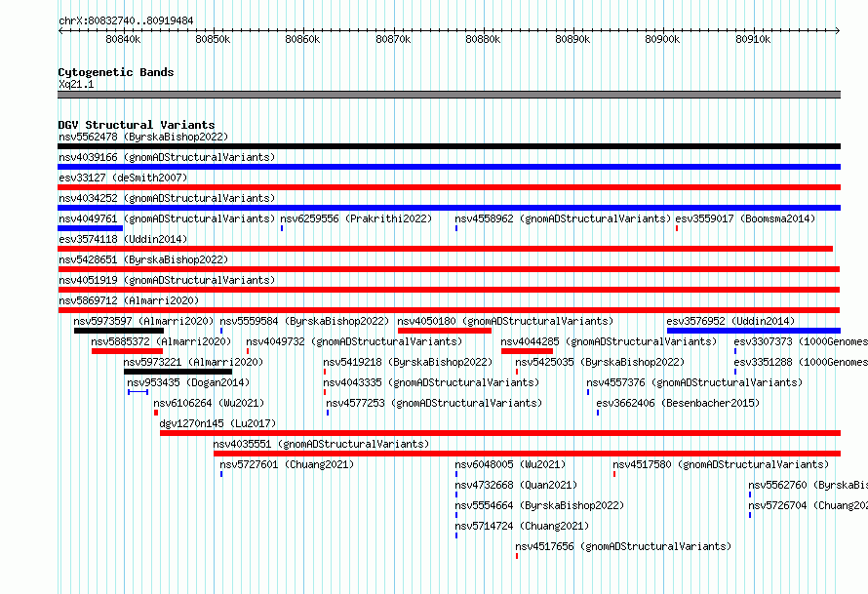Open nsv4517656 gnomAD variant label
This screenshot has width=868, height=594.
(623, 546)
